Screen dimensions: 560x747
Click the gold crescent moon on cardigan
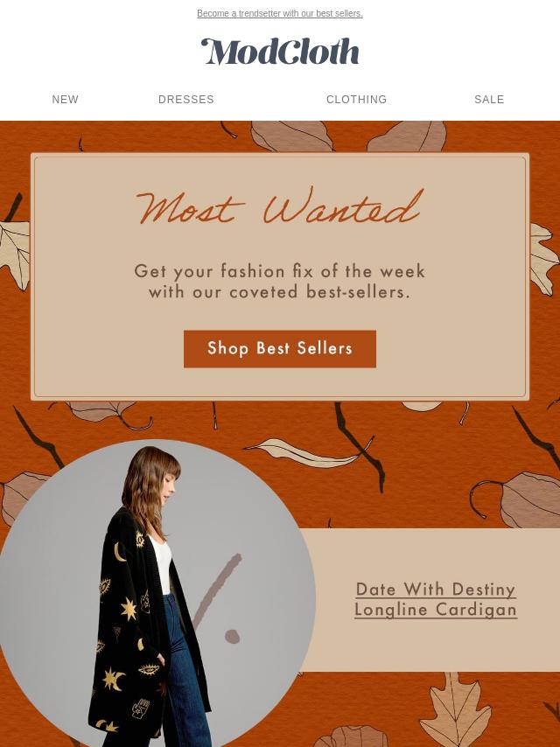click(x=119, y=552)
